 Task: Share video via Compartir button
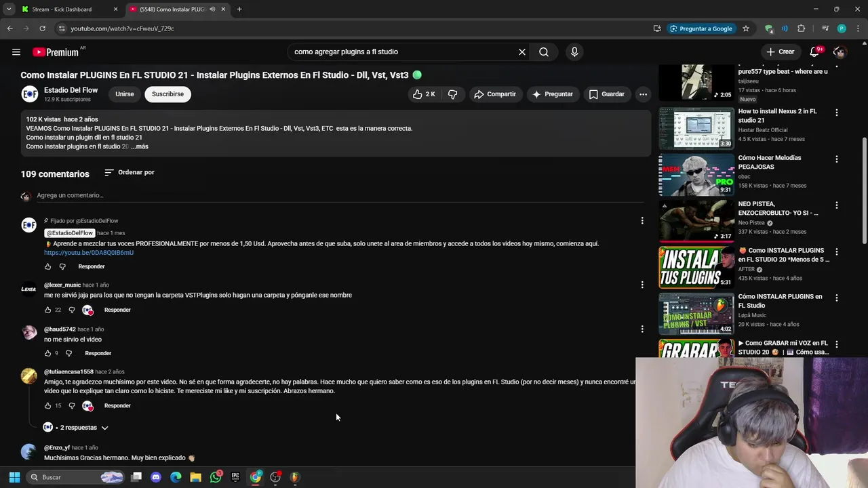tap(495, 94)
